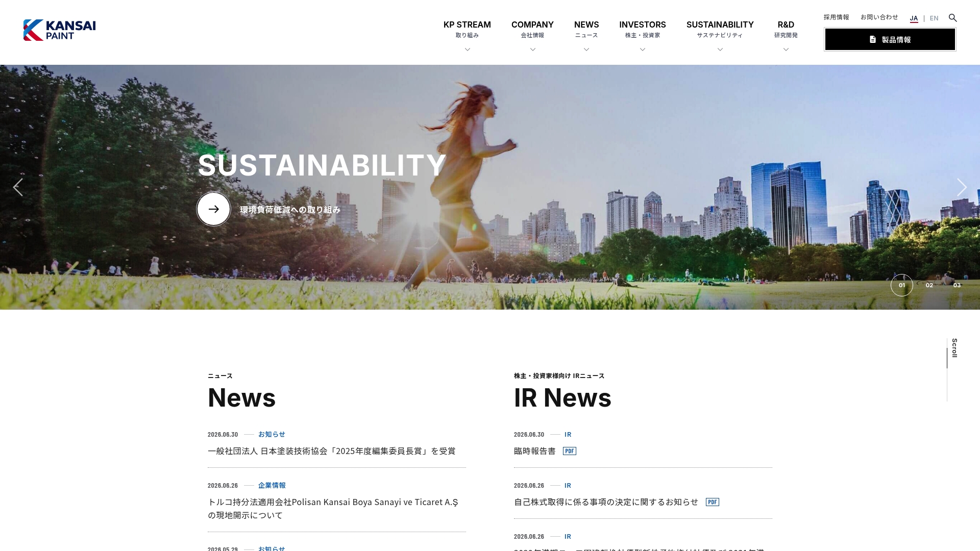Open the R&D navigation item
980x551 pixels.
tap(786, 29)
